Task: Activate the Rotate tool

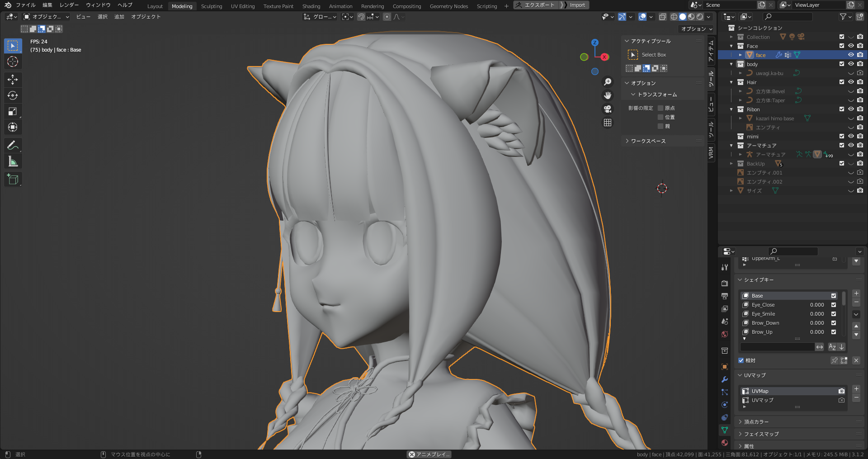Action: pos(13,95)
